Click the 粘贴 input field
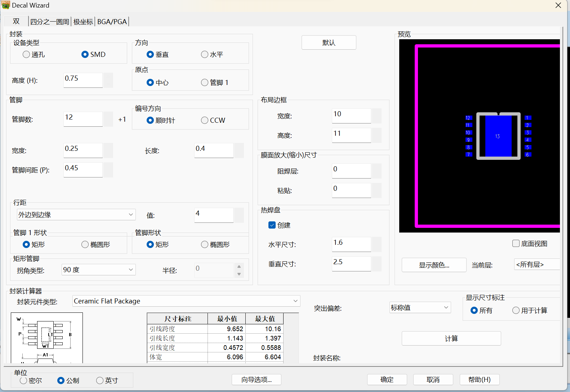This screenshot has width=570, height=392. (x=352, y=190)
